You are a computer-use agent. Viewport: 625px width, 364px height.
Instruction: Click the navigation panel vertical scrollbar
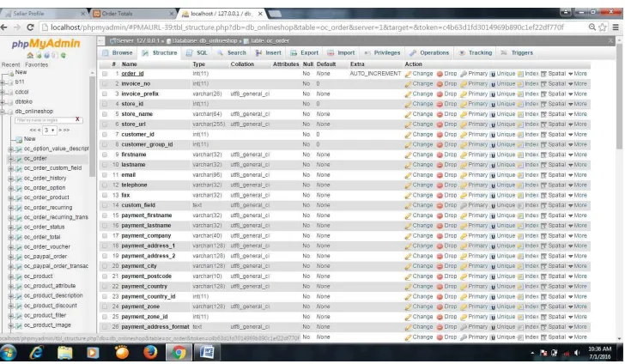pyautogui.click(x=93, y=124)
